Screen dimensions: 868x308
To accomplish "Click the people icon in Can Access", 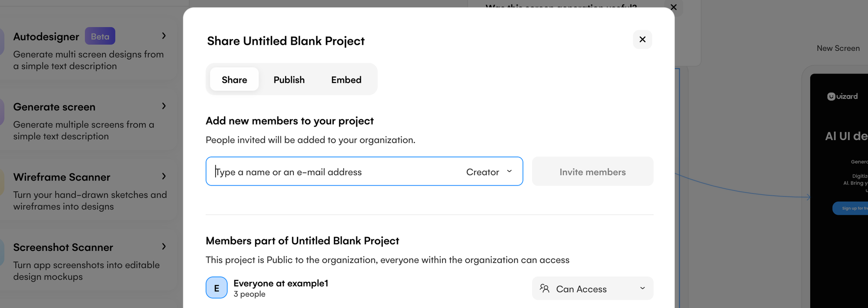I will (544, 288).
